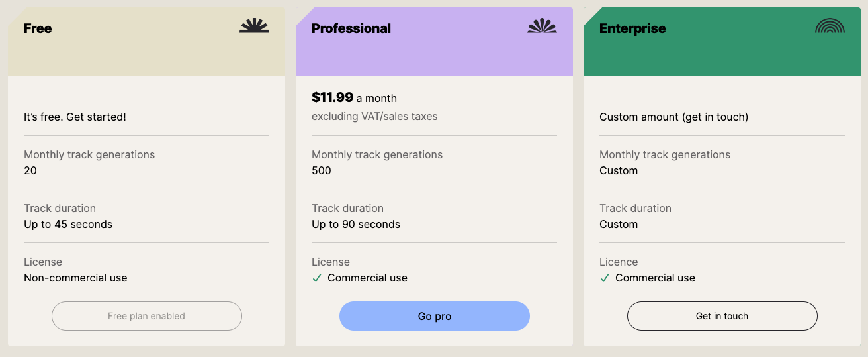The image size is (868, 357).
Task: Click It's free. Get started! text
Action: 75,117
